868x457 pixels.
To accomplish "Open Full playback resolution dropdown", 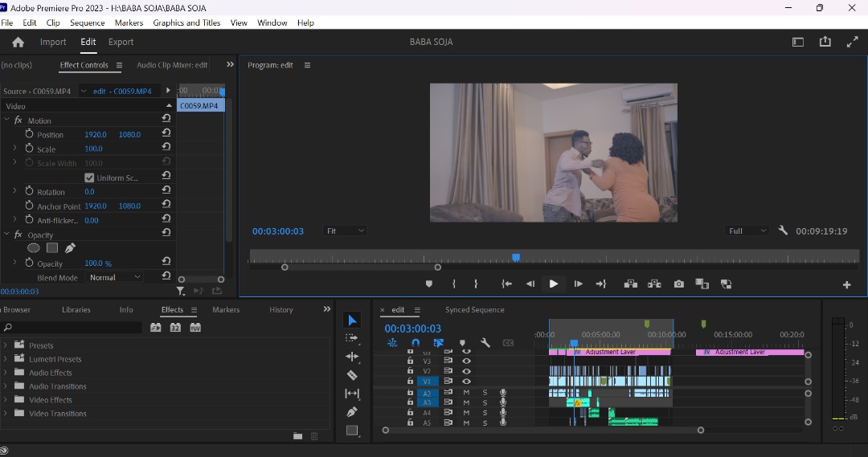I will point(747,231).
